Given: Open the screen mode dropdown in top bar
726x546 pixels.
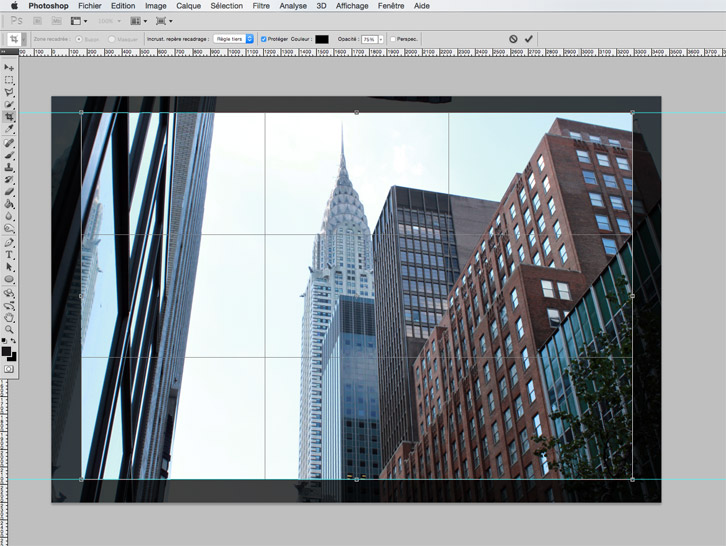Looking at the screenshot, I should [163, 21].
